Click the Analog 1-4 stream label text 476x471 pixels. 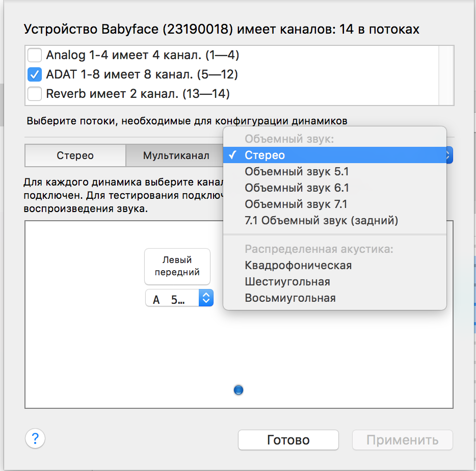143,55
